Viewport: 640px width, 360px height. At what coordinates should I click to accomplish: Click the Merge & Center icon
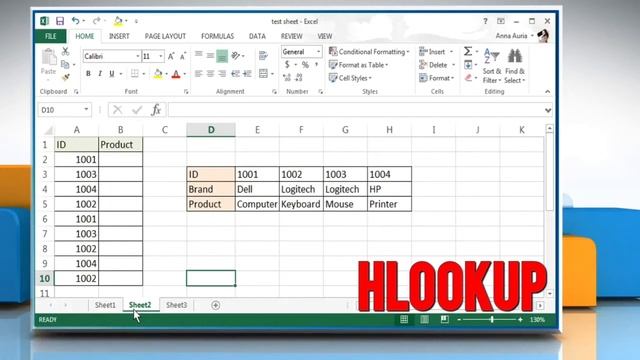click(x=263, y=74)
